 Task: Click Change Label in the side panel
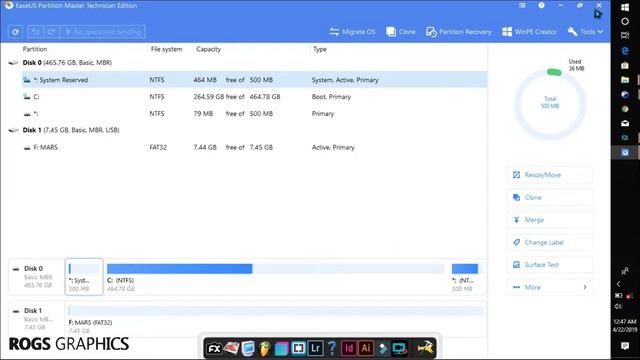point(550,242)
